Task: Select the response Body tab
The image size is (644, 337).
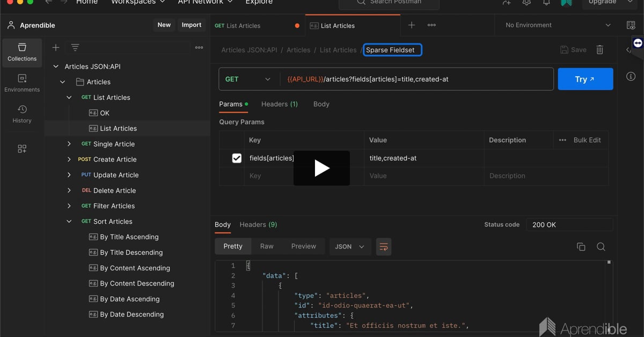Action: pyautogui.click(x=223, y=224)
